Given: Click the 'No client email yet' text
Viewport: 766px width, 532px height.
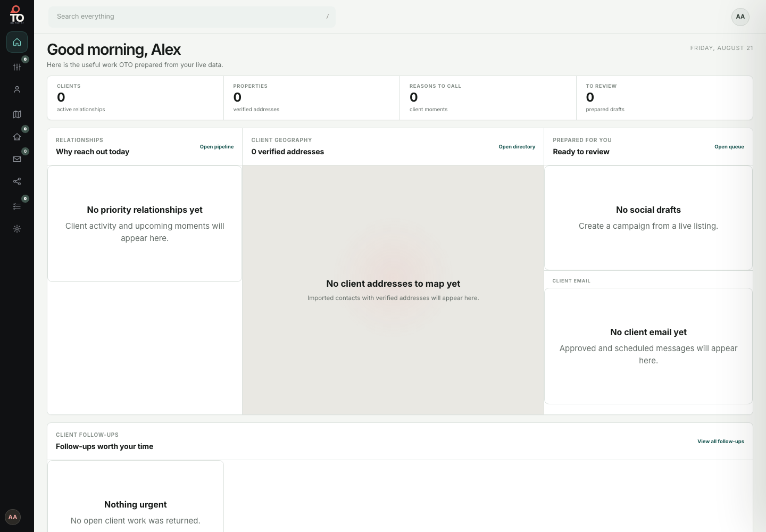Looking at the screenshot, I should (648, 332).
